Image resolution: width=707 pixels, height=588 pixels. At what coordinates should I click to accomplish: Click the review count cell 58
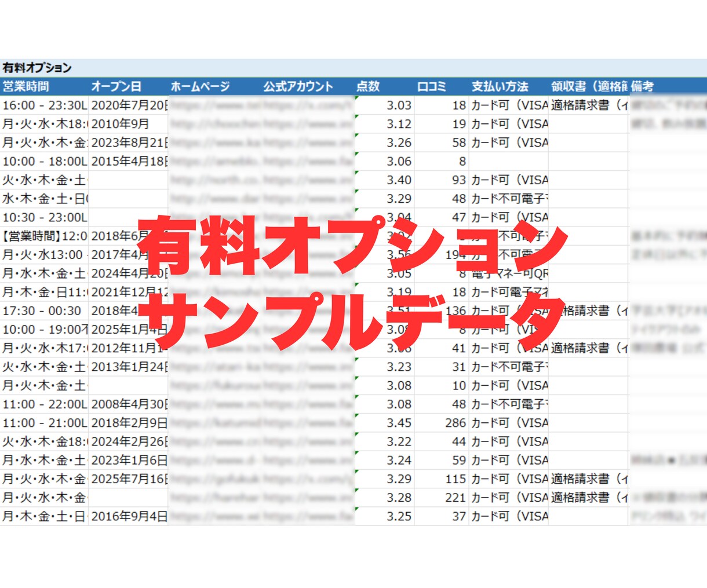pos(442,143)
